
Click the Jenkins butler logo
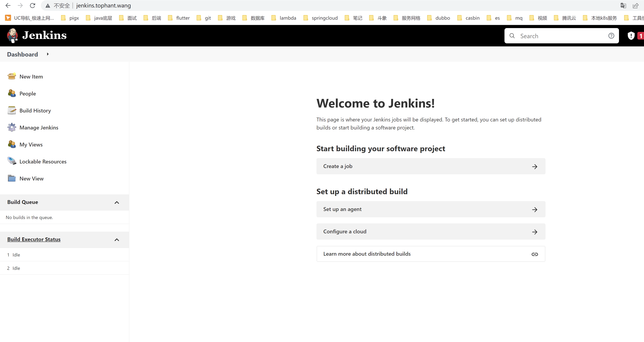12,36
